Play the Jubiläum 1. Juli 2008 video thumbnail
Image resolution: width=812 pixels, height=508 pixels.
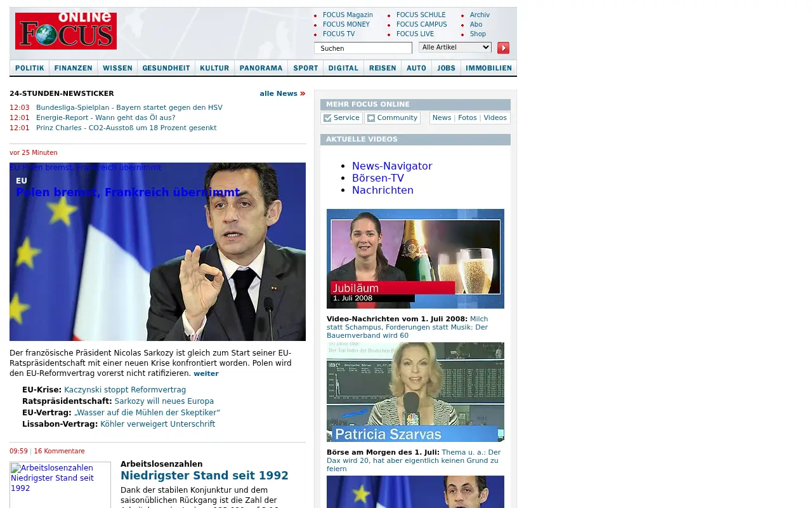point(416,258)
